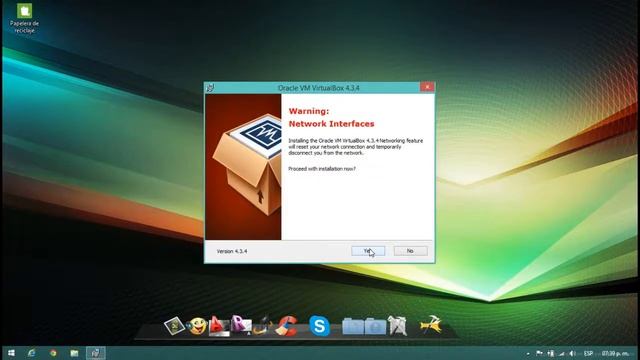Viewport: 640px width, 360px height.
Task: Open the network signal tray icon
Action: pos(562,353)
